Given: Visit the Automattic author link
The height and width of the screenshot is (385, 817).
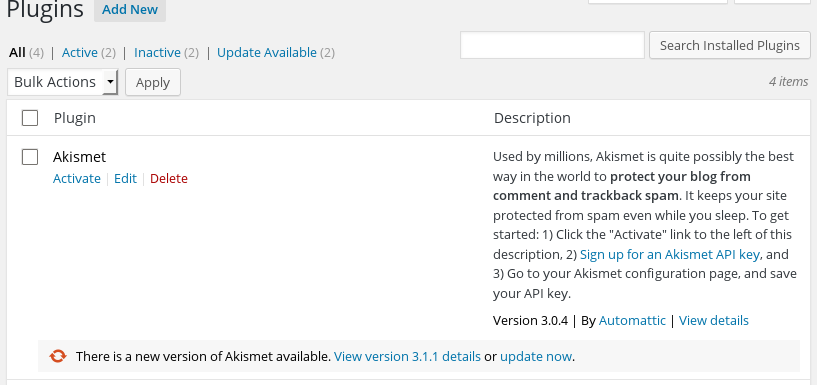Looking at the screenshot, I should click(x=632, y=320).
